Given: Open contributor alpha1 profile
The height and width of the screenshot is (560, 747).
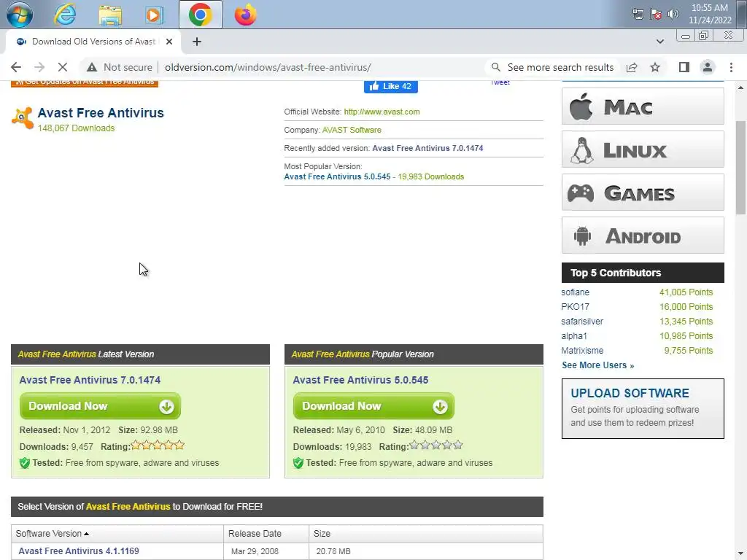Looking at the screenshot, I should pos(574,336).
